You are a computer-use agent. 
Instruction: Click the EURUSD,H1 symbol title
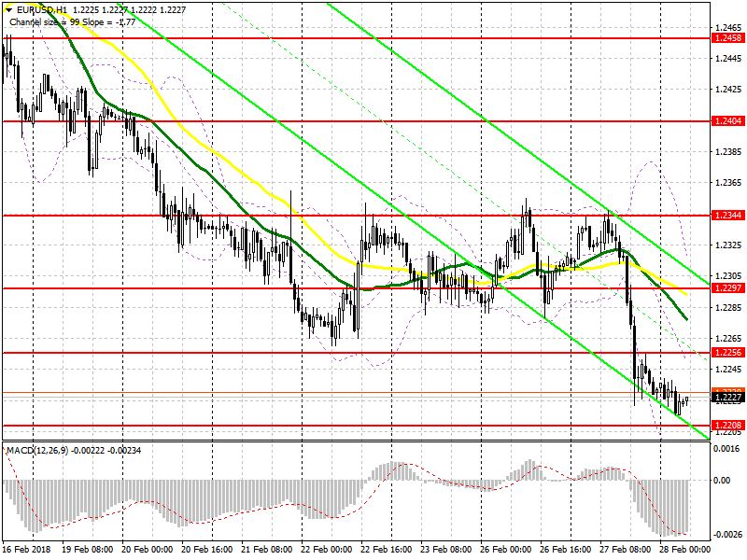[x=41, y=10]
